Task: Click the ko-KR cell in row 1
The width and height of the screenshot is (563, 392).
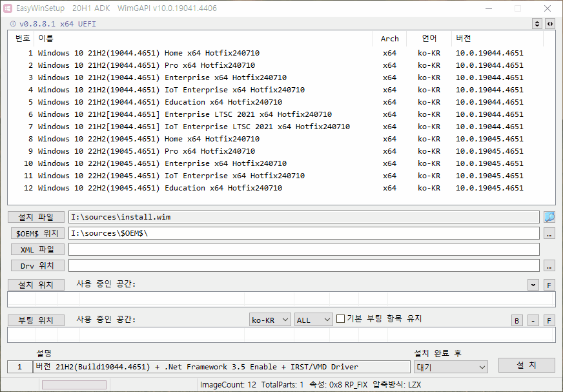Action: (429, 53)
